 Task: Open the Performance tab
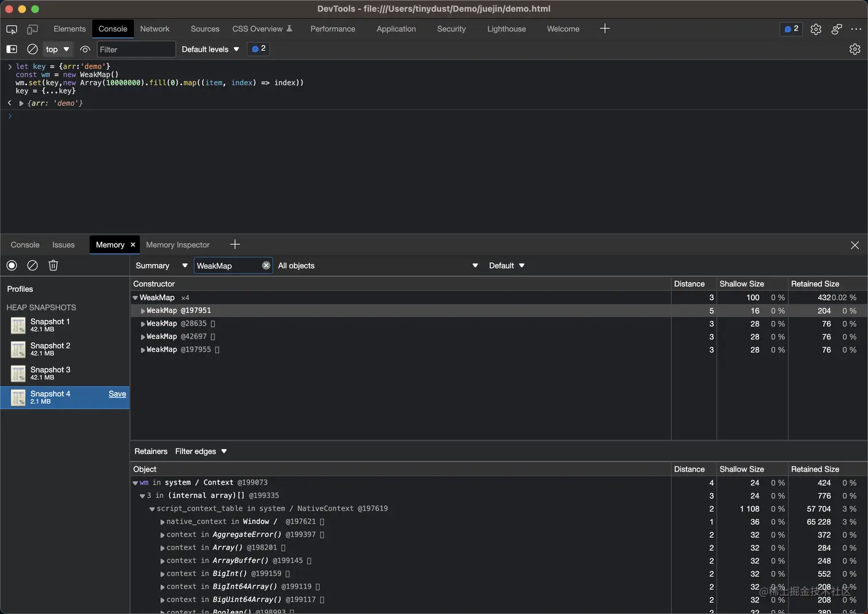click(332, 29)
